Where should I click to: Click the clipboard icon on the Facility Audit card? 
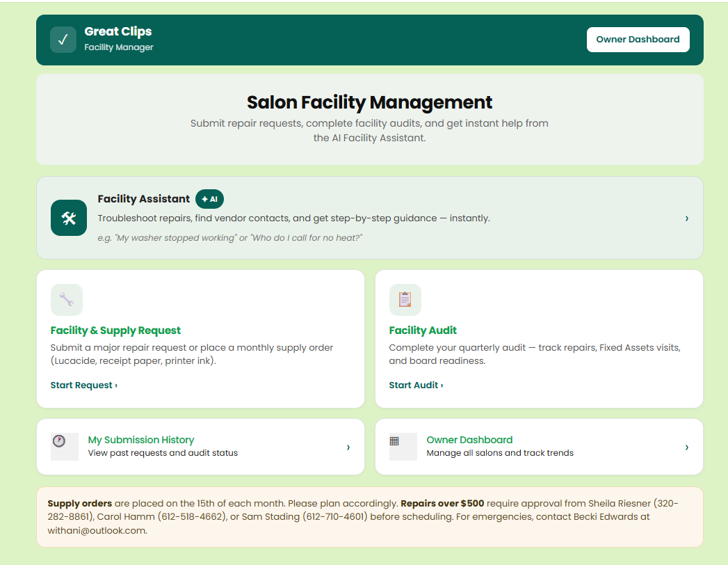click(x=405, y=300)
